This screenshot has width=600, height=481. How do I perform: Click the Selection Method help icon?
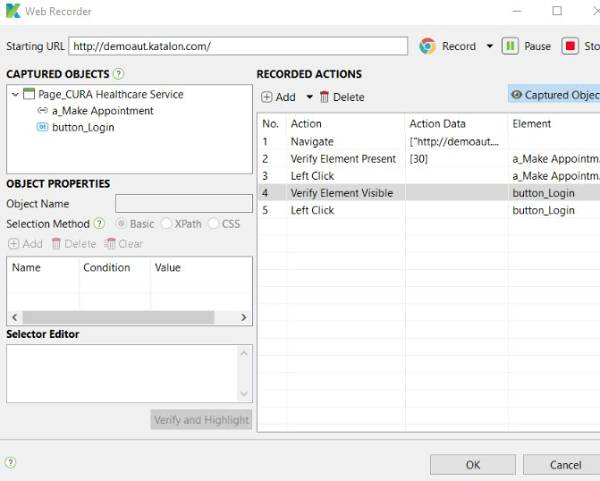point(99,223)
